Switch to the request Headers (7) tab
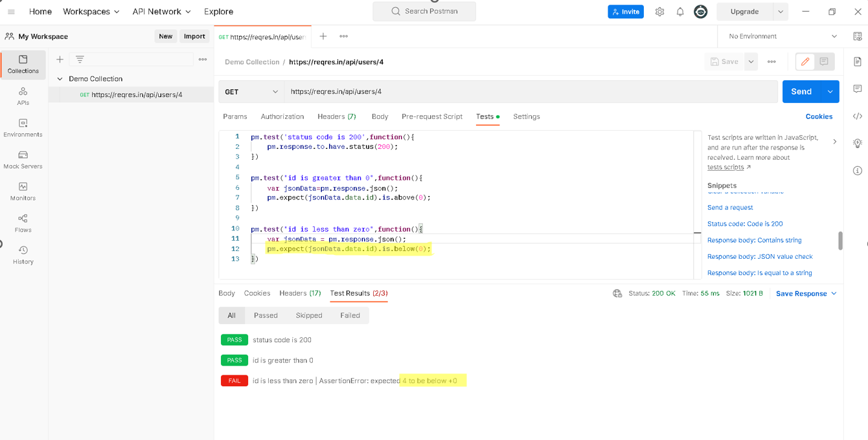The image size is (868, 440). click(337, 116)
